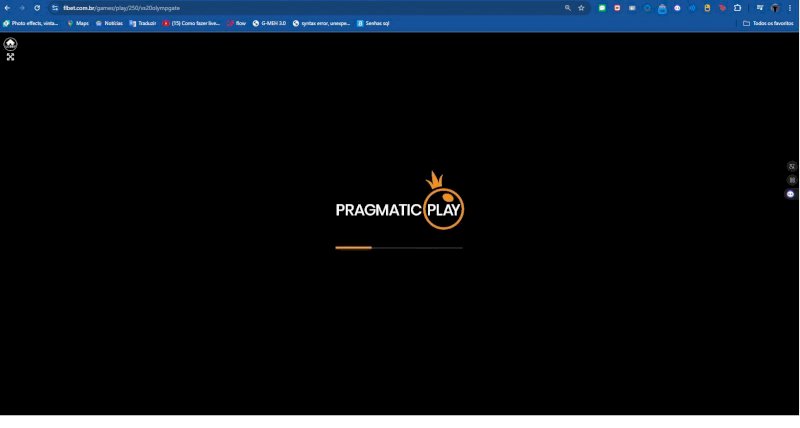Open the G-MEH 3.0 bookmark
The width and height of the screenshot is (800, 428).
click(269, 23)
